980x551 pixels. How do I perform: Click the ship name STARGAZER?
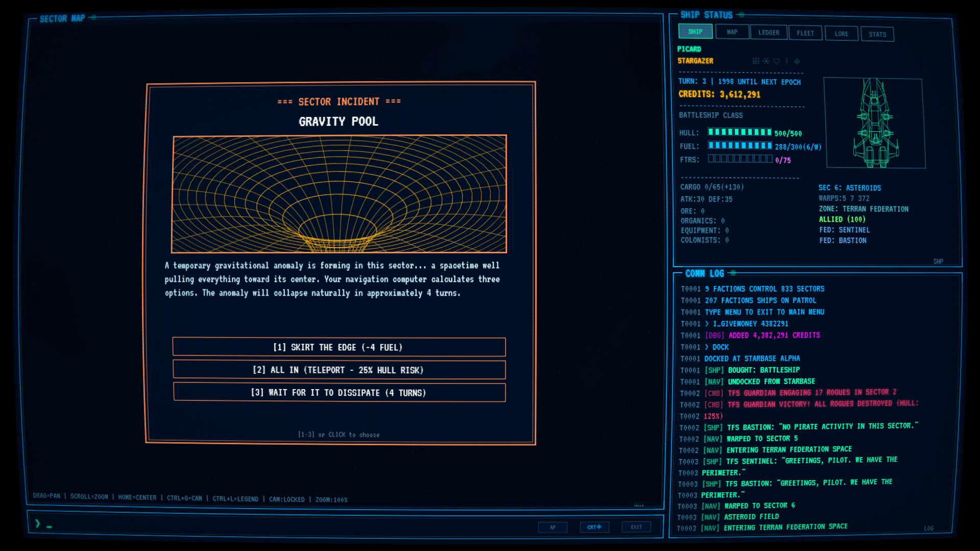[x=695, y=61]
